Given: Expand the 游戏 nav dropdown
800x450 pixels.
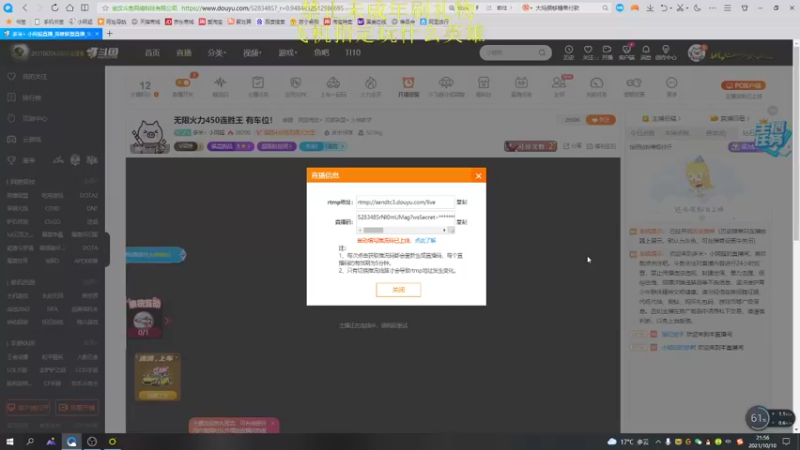Looking at the screenshot, I should pos(288,53).
